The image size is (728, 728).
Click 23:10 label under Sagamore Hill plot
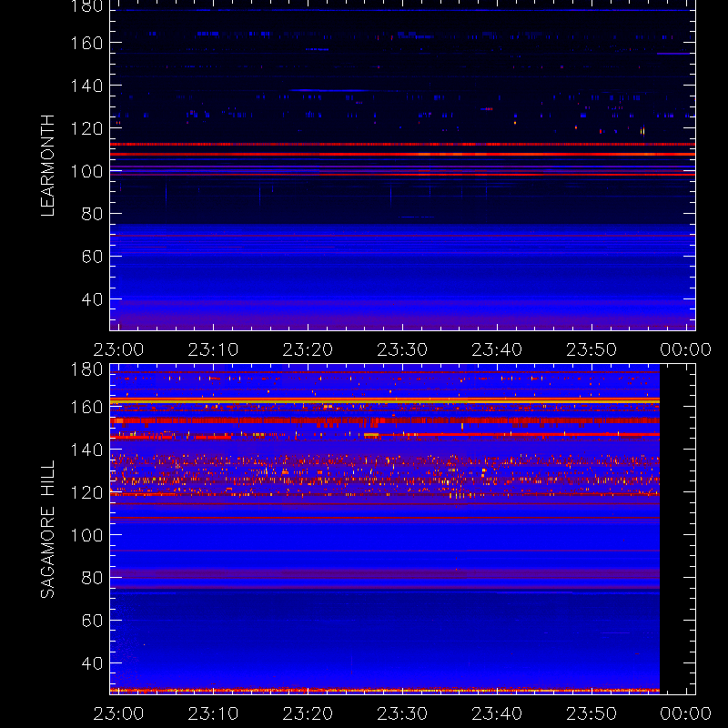pyautogui.click(x=213, y=713)
